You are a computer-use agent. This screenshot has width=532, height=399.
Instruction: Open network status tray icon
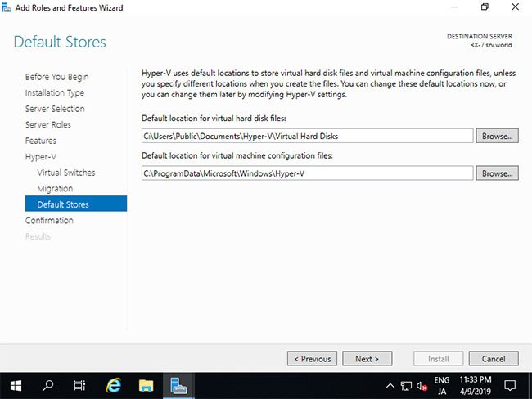click(x=406, y=385)
